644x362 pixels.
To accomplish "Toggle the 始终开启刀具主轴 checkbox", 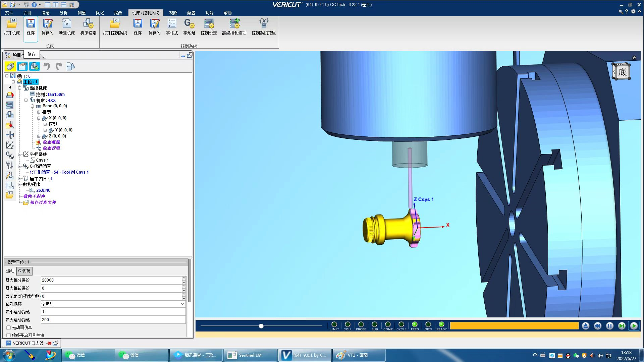I will (x=9, y=335).
